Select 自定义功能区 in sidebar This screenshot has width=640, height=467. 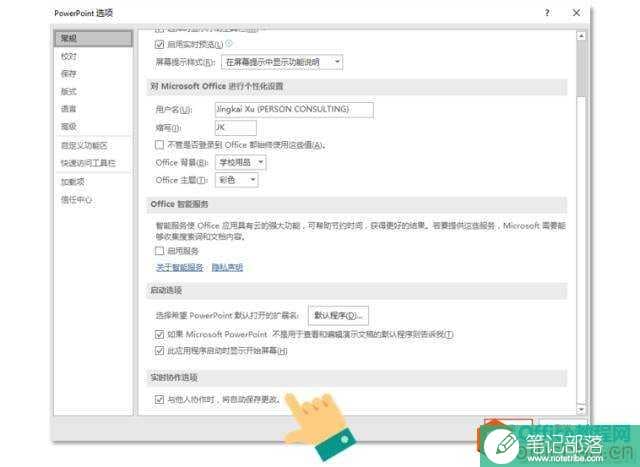[84, 145]
